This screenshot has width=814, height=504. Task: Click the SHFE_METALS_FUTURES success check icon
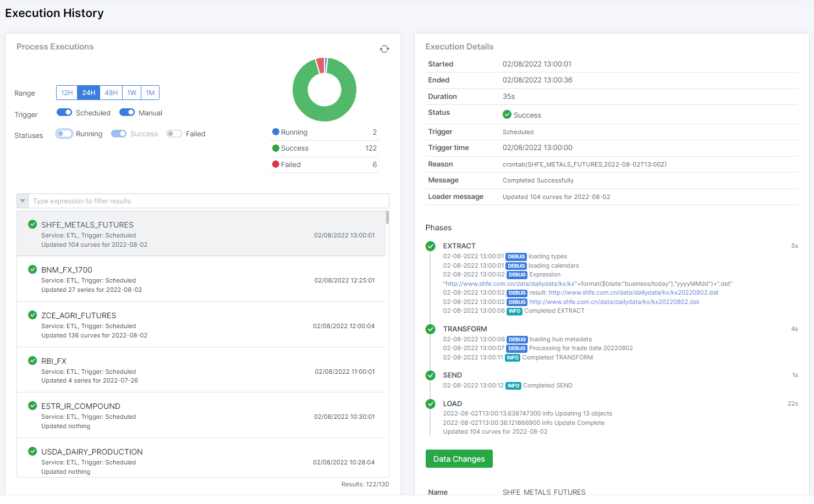[32, 224]
